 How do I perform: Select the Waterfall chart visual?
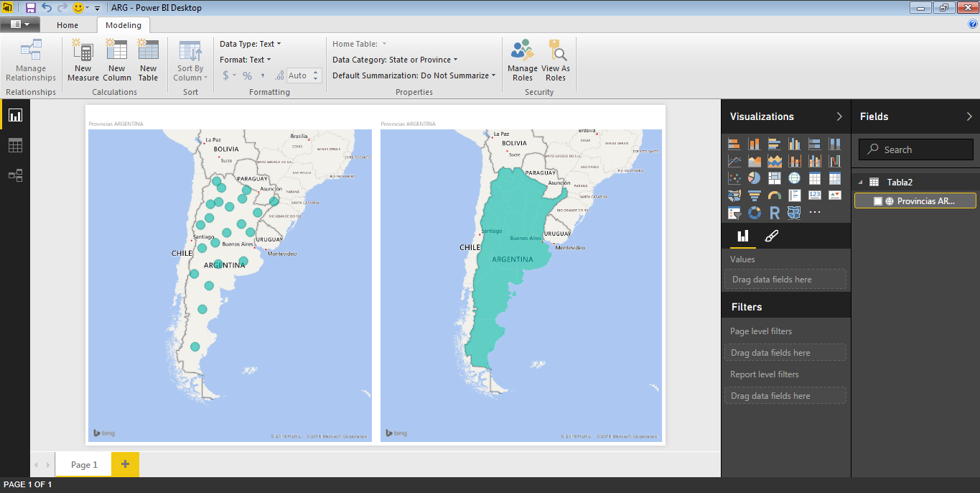[834, 161]
